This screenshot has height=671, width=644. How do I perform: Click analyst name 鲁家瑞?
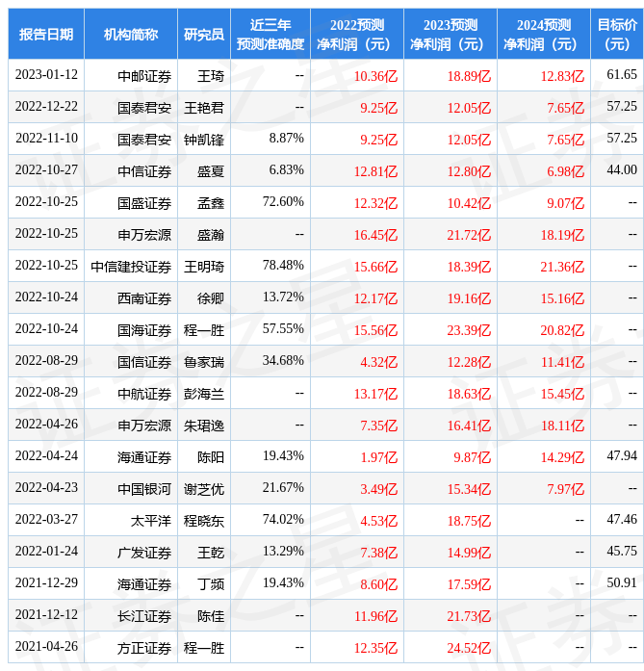(x=204, y=362)
